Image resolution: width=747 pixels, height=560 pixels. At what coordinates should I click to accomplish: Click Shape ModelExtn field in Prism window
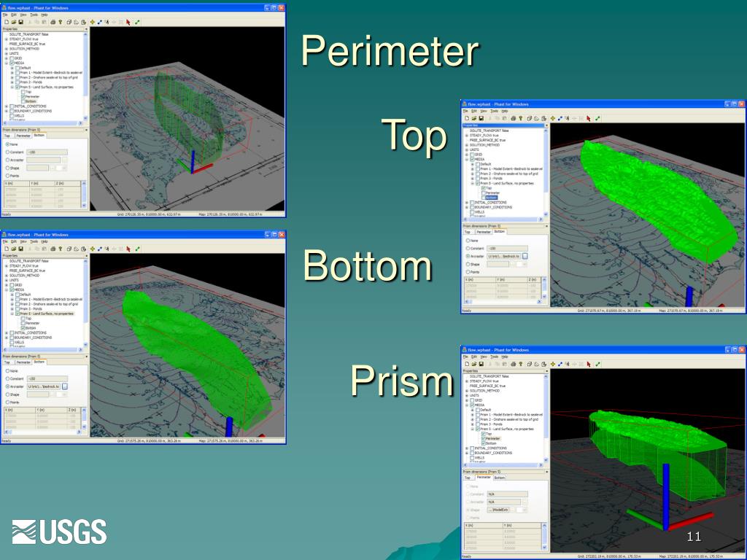click(x=499, y=510)
